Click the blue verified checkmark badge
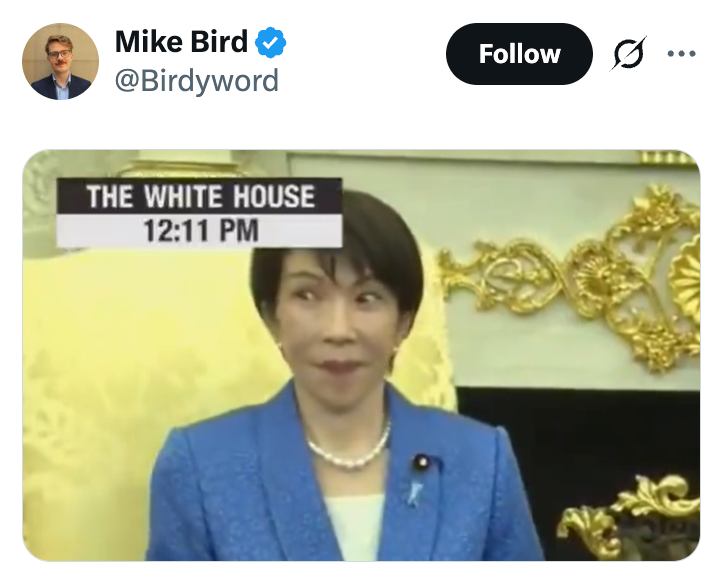Viewport: 716px width, 566px height. (x=270, y=42)
